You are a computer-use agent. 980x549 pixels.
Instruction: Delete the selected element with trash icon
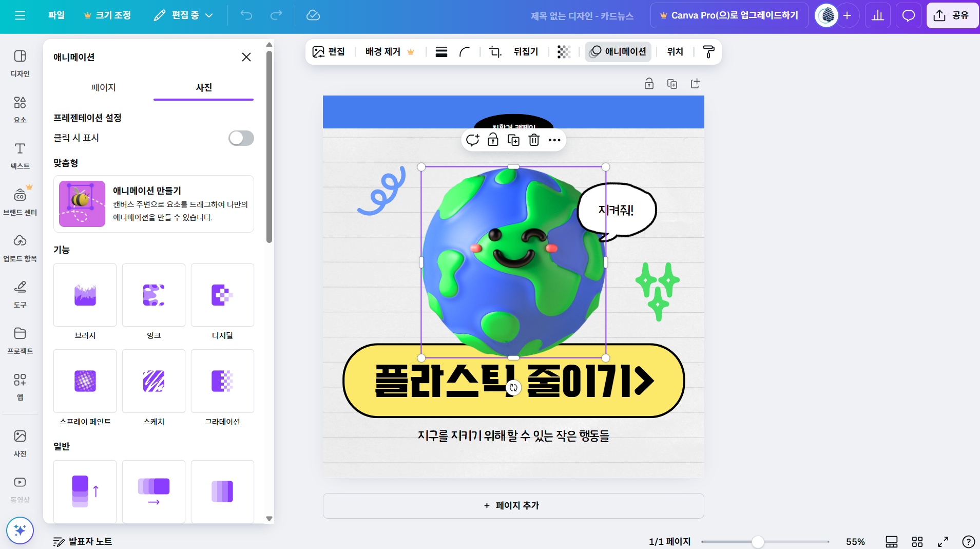pos(534,140)
